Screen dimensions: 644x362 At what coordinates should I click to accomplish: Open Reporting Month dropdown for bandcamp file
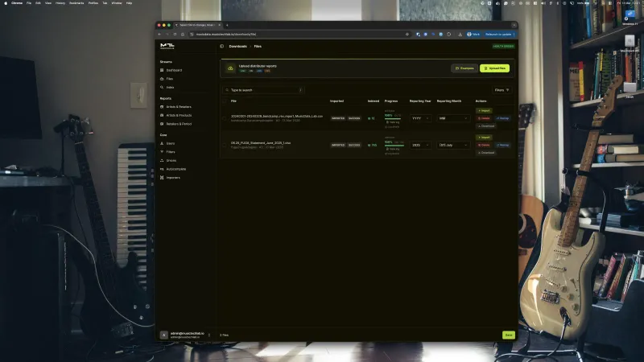(453, 118)
